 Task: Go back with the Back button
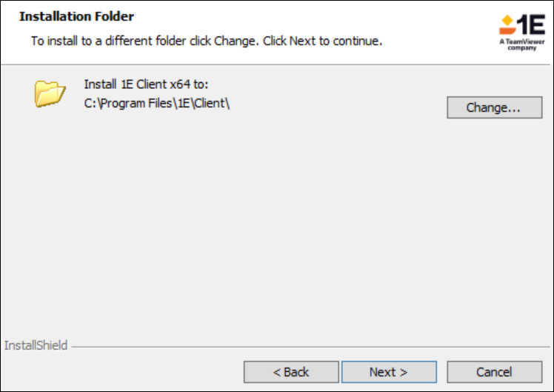pos(291,372)
